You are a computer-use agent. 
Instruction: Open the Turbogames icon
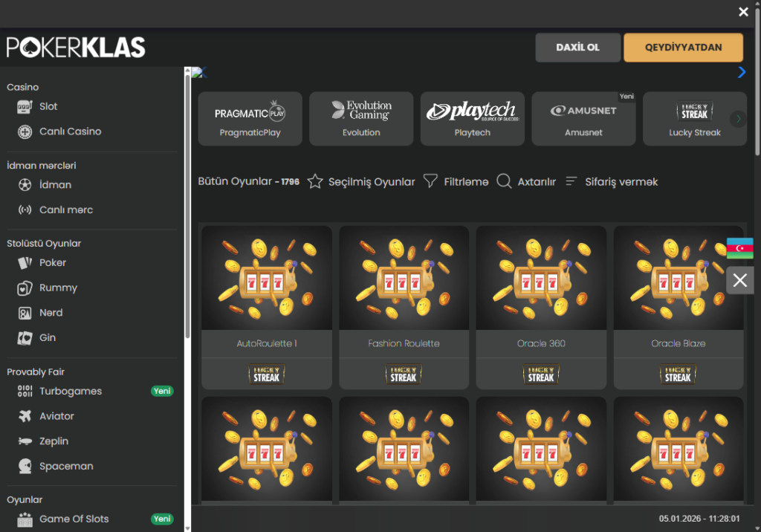(25, 392)
